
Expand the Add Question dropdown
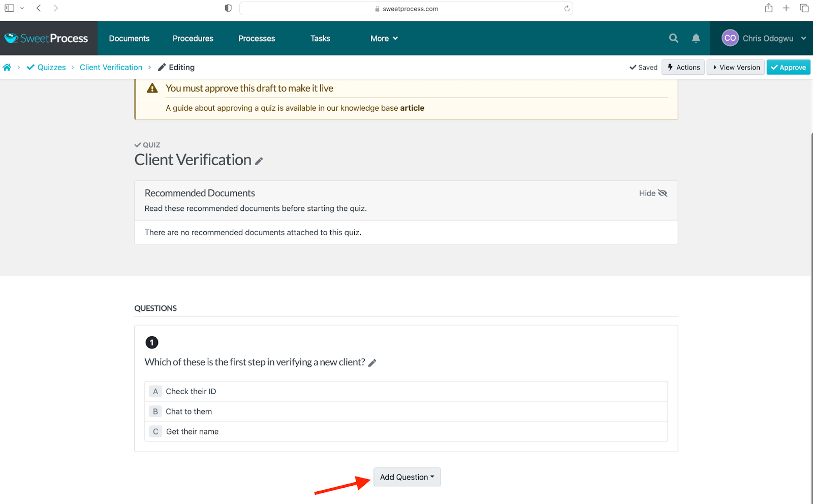[407, 477]
